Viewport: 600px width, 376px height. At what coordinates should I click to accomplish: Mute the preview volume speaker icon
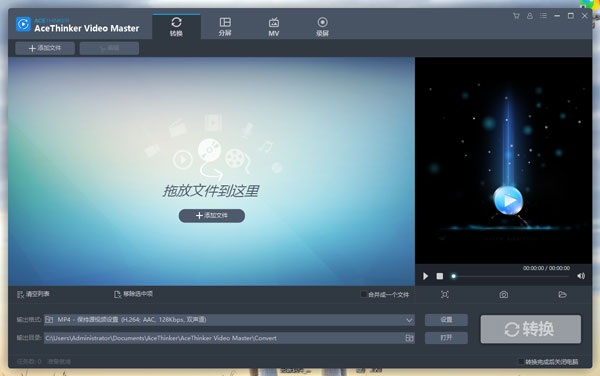[581, 276]
